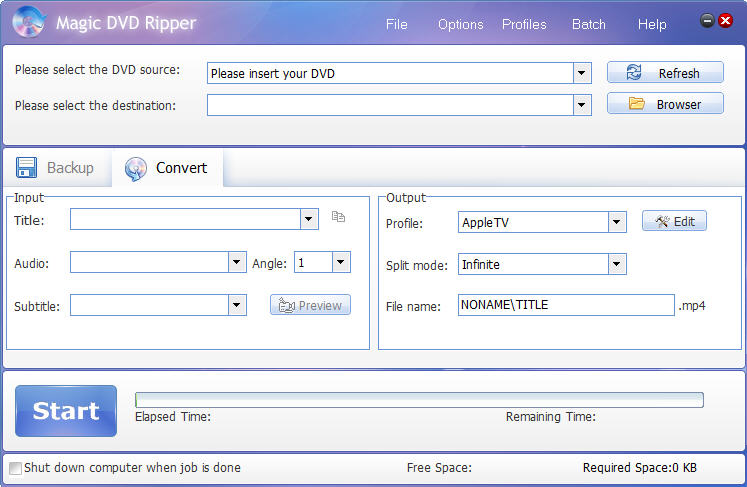Click the conversion progress bar

(419, 400)
